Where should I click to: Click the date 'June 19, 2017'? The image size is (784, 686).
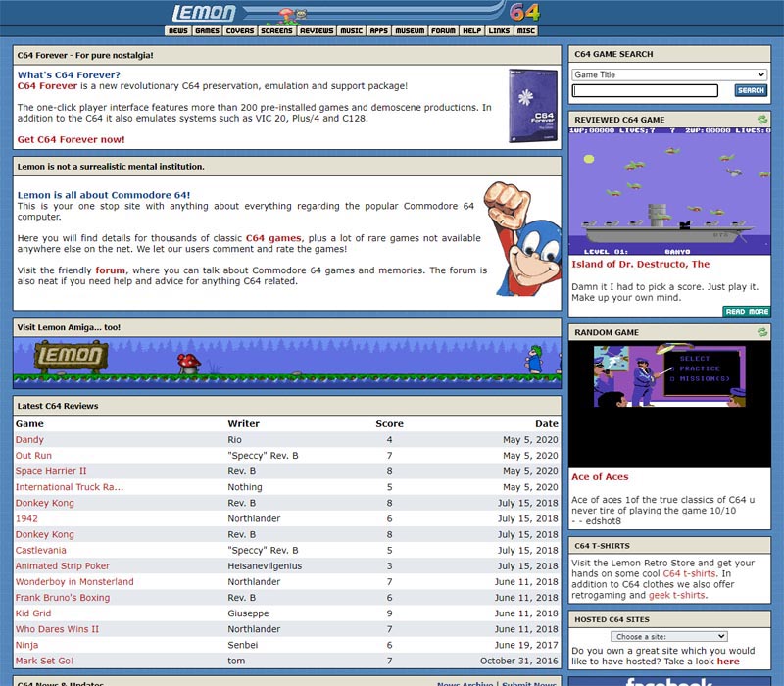coord(526,645)
